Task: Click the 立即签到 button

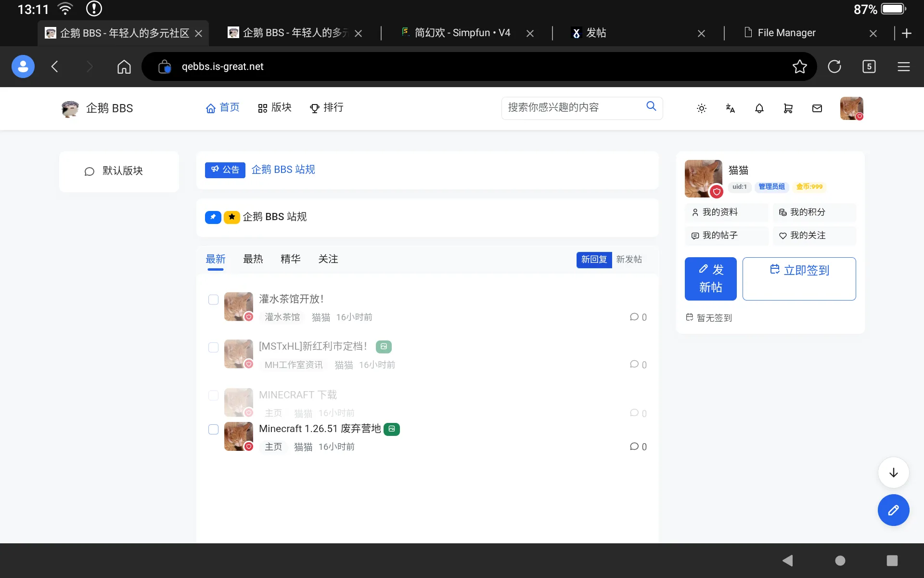Action: pyautogui.click(x=799, y=279)
